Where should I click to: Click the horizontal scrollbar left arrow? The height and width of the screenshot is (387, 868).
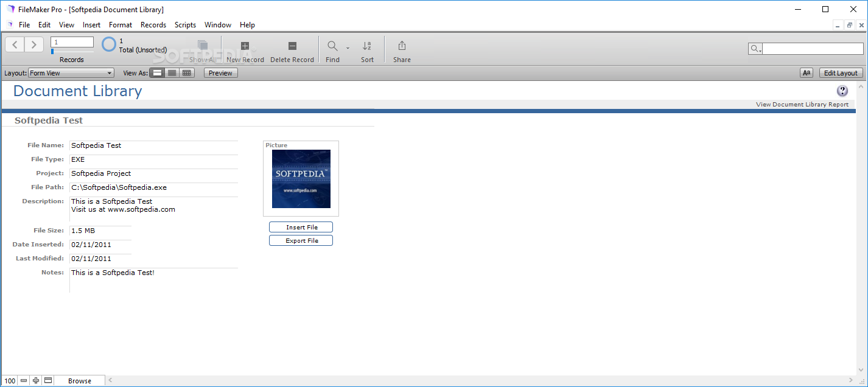[x=110, y=381]
